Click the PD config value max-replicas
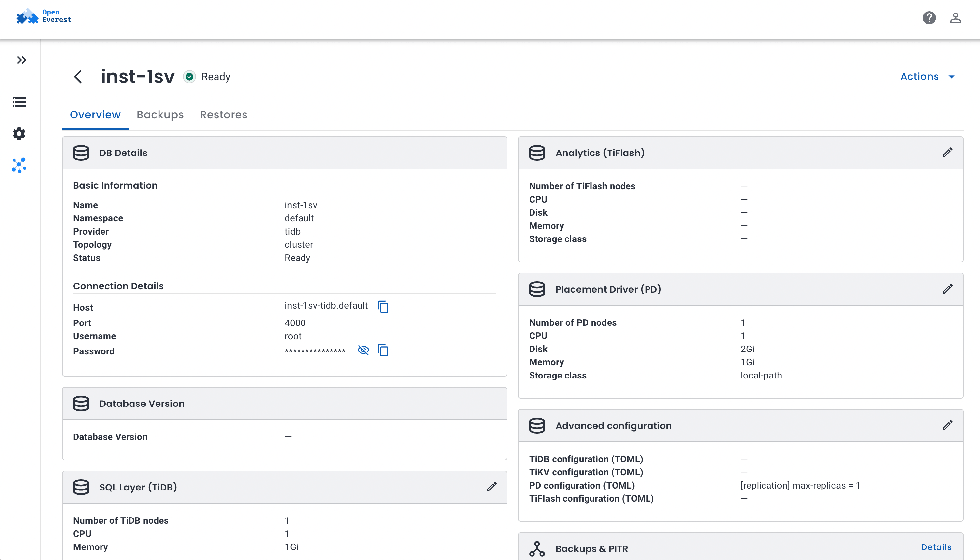Image resolution: width=980 pixels, height=560 pixels. click(x=800, y=485)
